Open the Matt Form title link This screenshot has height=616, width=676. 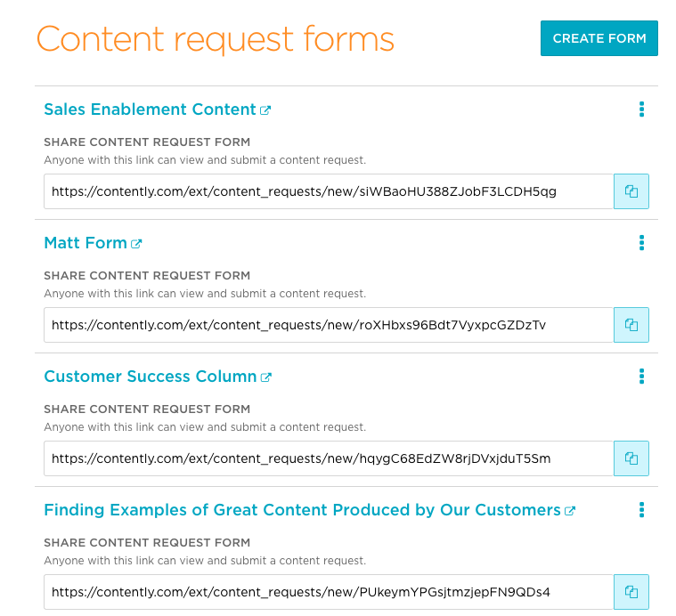pos(86,243)
